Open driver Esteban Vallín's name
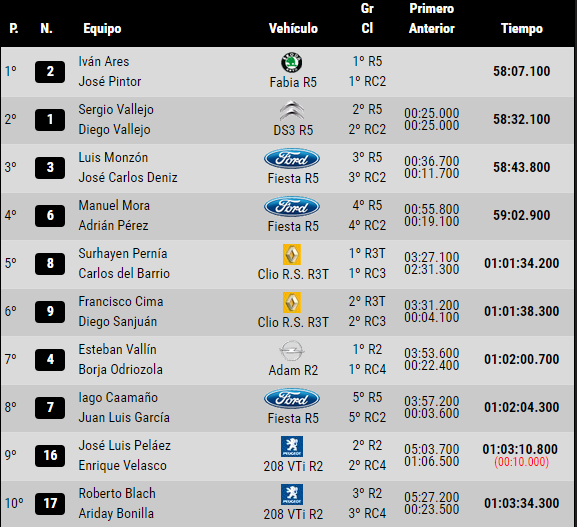Viewport: 577px width, 527px height. [117, 349]
